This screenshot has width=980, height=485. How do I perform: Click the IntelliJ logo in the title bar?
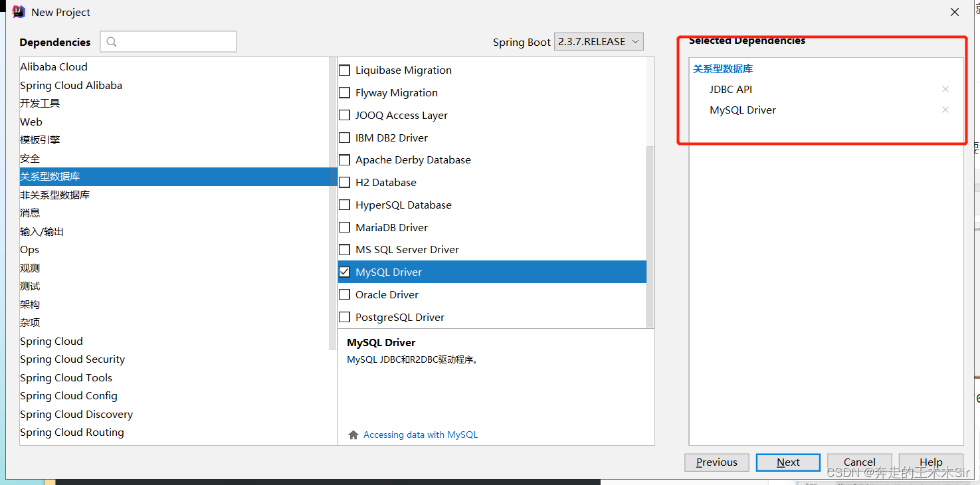point(19,12)
